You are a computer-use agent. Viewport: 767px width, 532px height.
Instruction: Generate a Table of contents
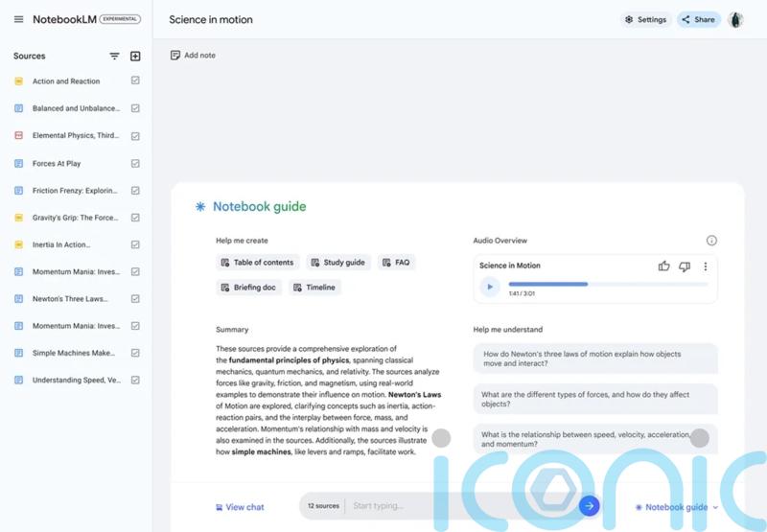point(257,263)
